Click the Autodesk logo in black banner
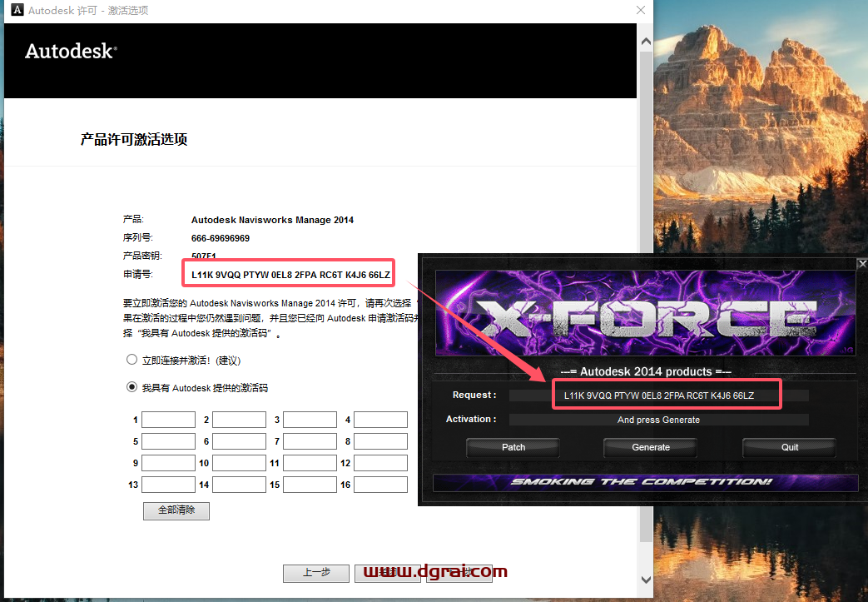This screenshot has width=868, height=602. (71, 51)
